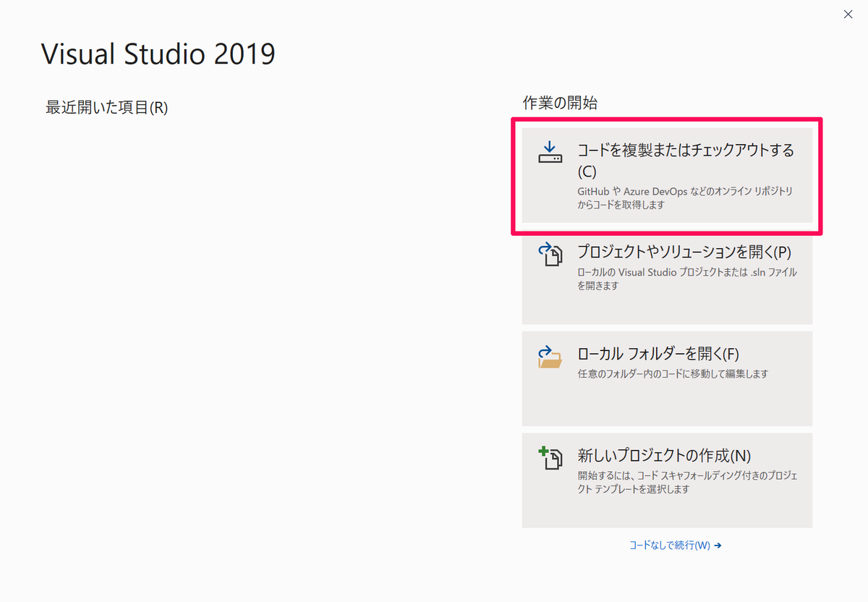Click the new project icon with green plus
This screenshot has width=868, height=602.
(x=550, y=457)
